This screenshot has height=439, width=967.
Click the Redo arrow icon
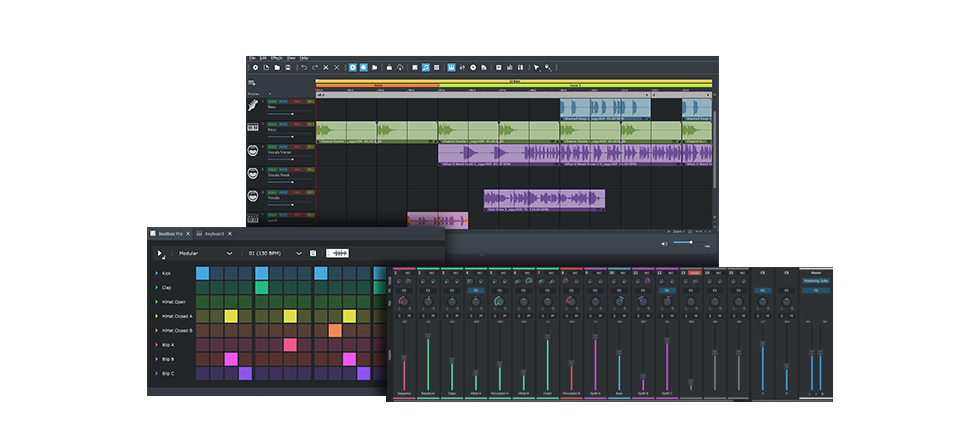[x=315, y=67]
